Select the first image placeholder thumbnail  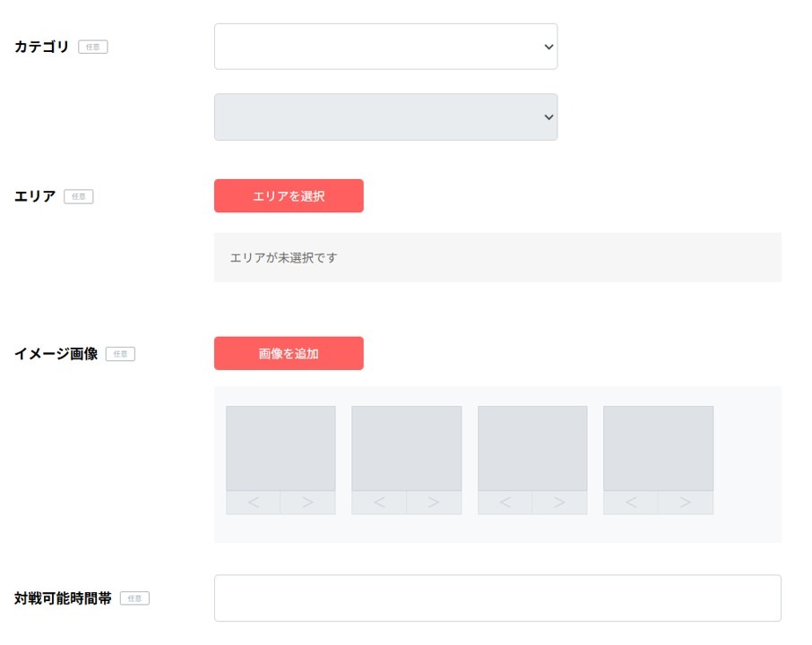281,448
